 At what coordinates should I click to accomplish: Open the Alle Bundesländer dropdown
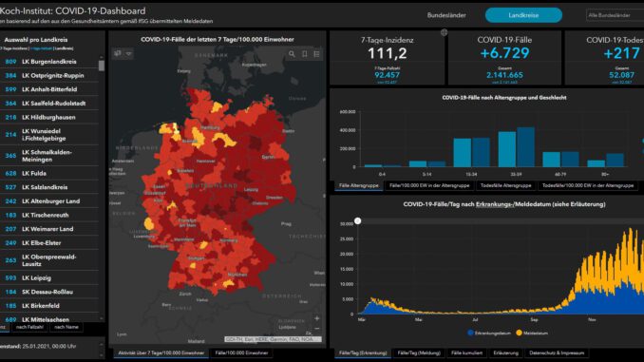(x=615, y=15)
